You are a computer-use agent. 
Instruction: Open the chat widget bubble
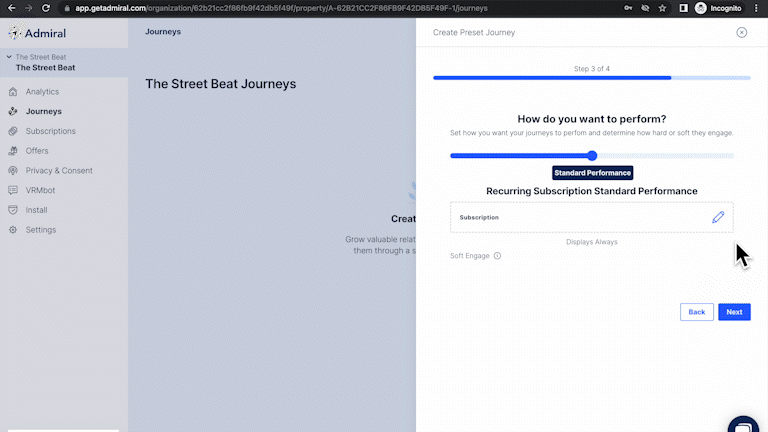pos(744,425)
